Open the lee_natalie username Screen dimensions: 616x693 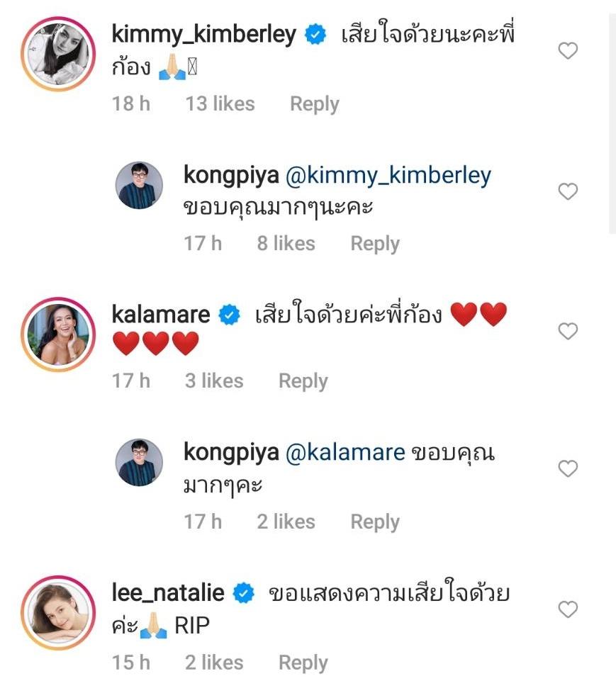(168, 593)
